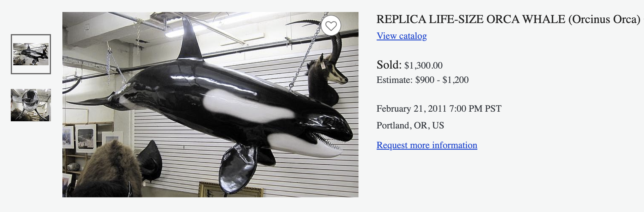
Task: Click Request more information link
Action: [427, 145]
